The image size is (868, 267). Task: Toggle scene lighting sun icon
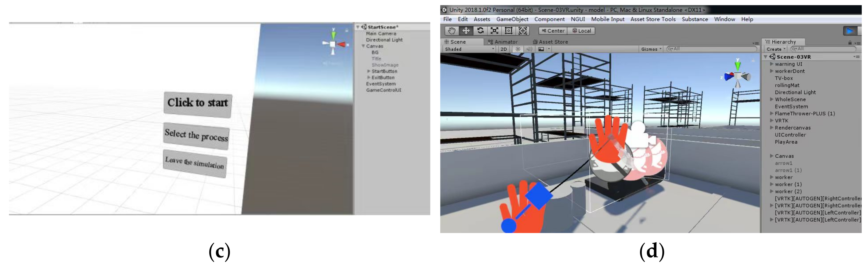pyautogui.click(x=518, y=49)
